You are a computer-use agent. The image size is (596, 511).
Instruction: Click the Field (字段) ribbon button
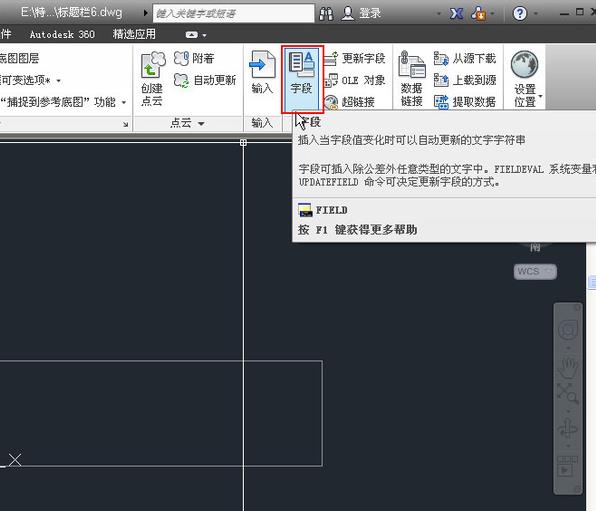tap(302, 79)
